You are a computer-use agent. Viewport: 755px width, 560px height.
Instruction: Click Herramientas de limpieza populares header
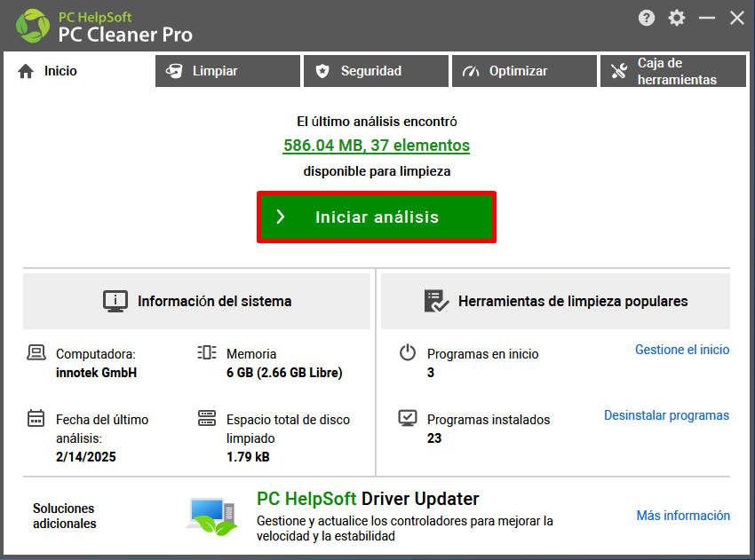pyautogui.click(x=556, y=301)
